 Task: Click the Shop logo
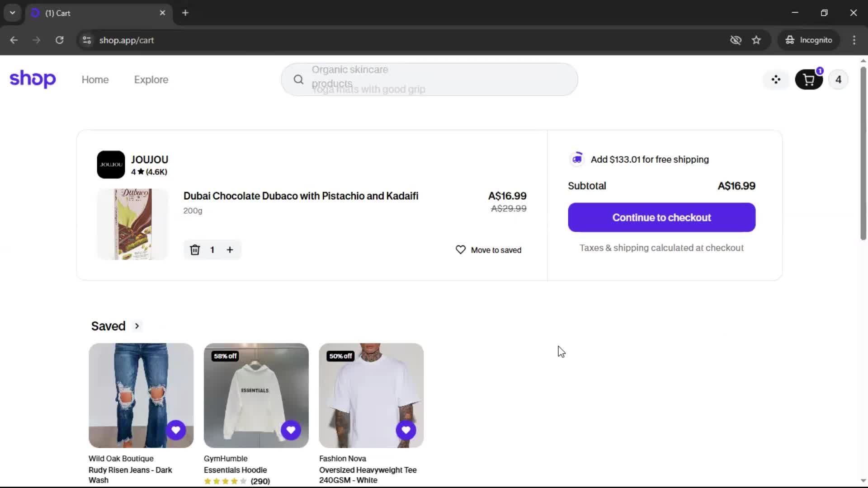point(33,80)
